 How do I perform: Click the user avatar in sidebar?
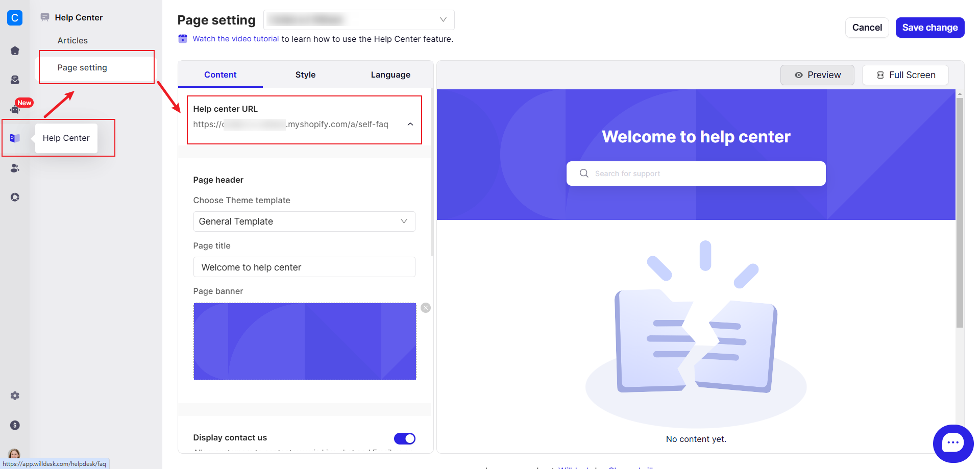15,453
